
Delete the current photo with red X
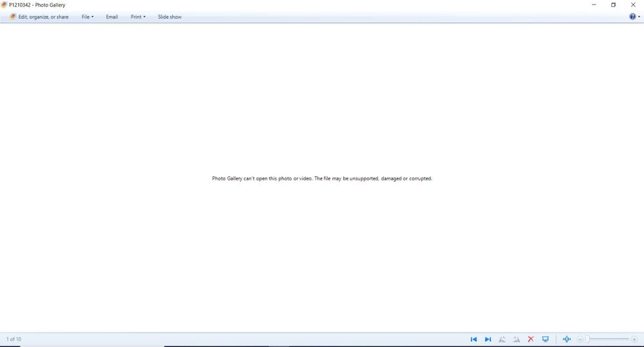coord(530,339)
